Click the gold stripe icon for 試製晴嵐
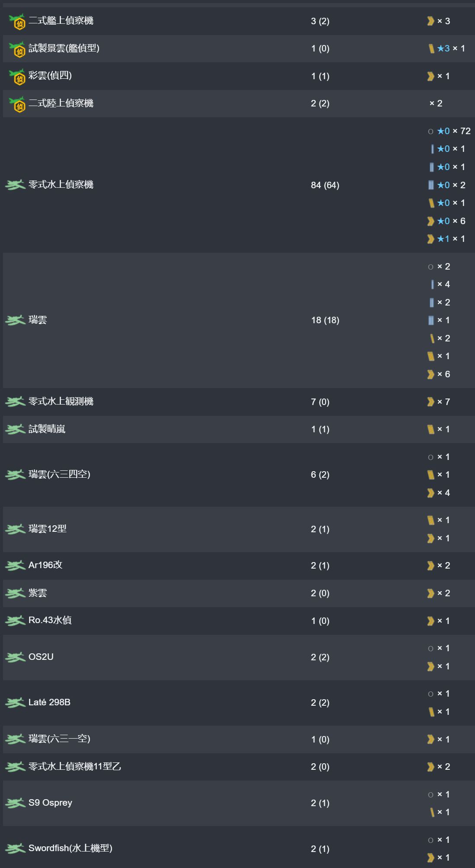 430,429
